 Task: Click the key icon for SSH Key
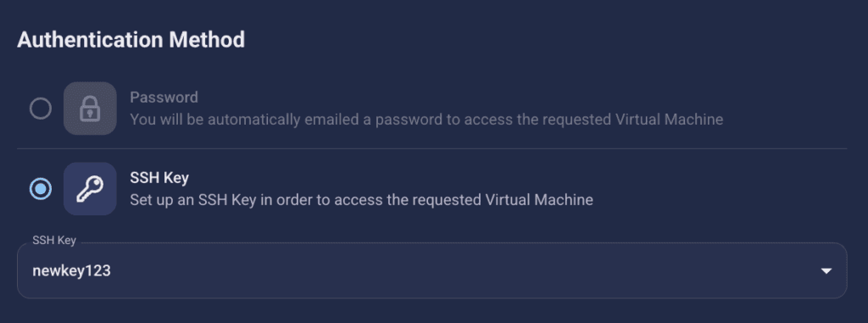[90, 189]
